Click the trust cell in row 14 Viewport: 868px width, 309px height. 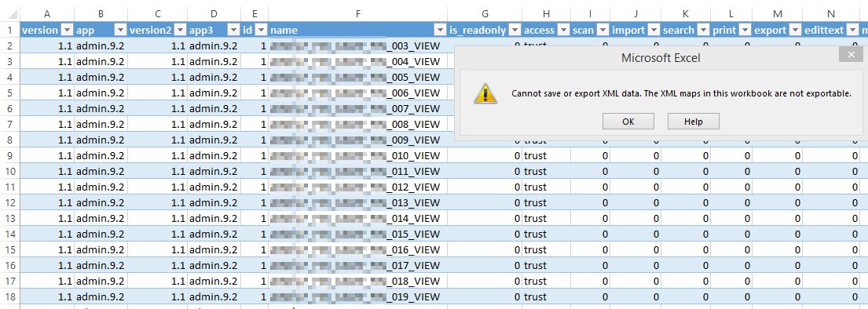coord(547,234)
